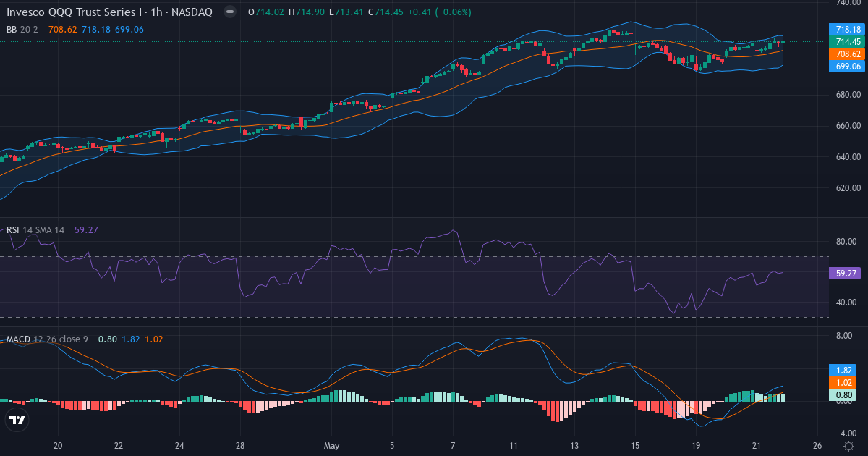Screen dimensions: 868x456
Task: Click the signal value 1.02 in MACD legend
Action: click(x=155, y=339)
